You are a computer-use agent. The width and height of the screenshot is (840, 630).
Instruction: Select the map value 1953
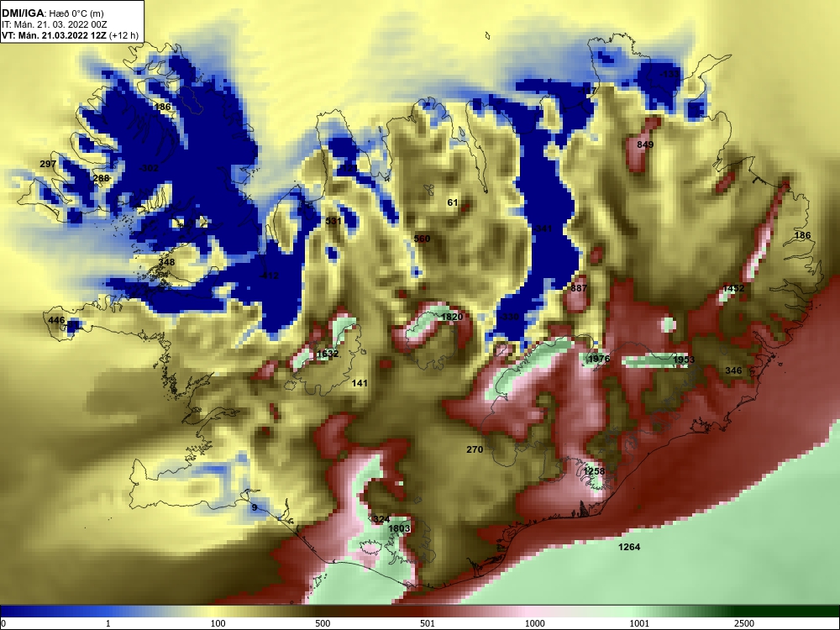click(x=684, y=360)
